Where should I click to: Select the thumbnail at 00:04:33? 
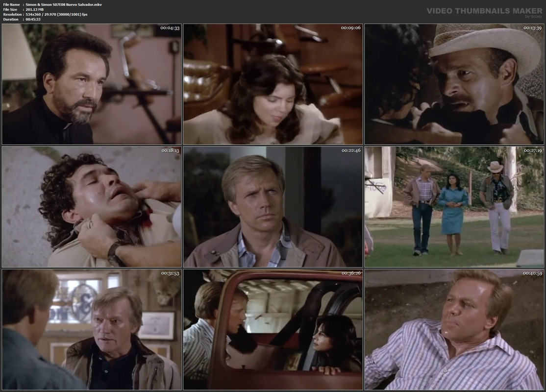[92, 84]
